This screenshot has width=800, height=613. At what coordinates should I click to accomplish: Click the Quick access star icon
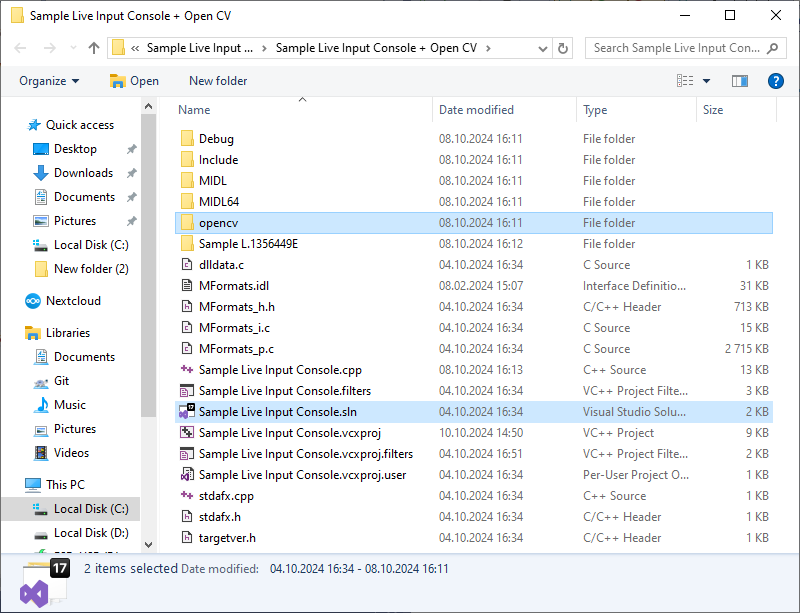point(34,125)
